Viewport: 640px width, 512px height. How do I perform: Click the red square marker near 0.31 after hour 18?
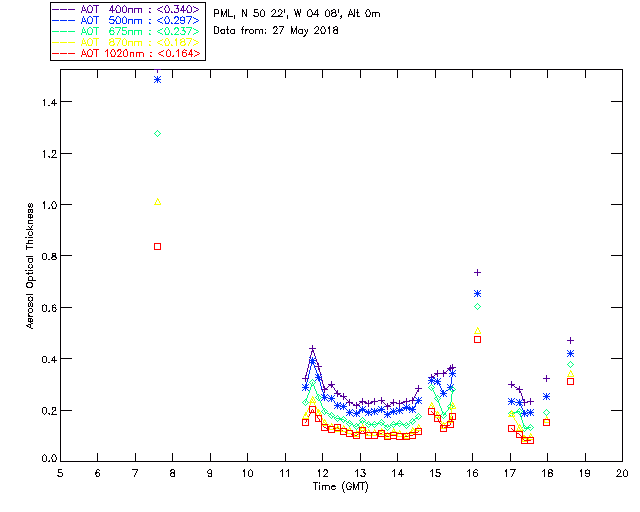click(571, 382)
